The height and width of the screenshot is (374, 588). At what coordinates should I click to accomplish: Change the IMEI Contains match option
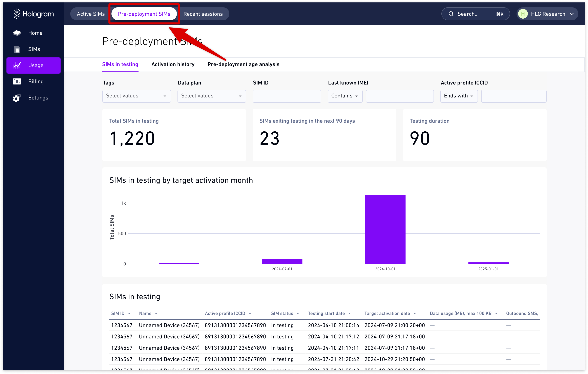click(344, 96)
